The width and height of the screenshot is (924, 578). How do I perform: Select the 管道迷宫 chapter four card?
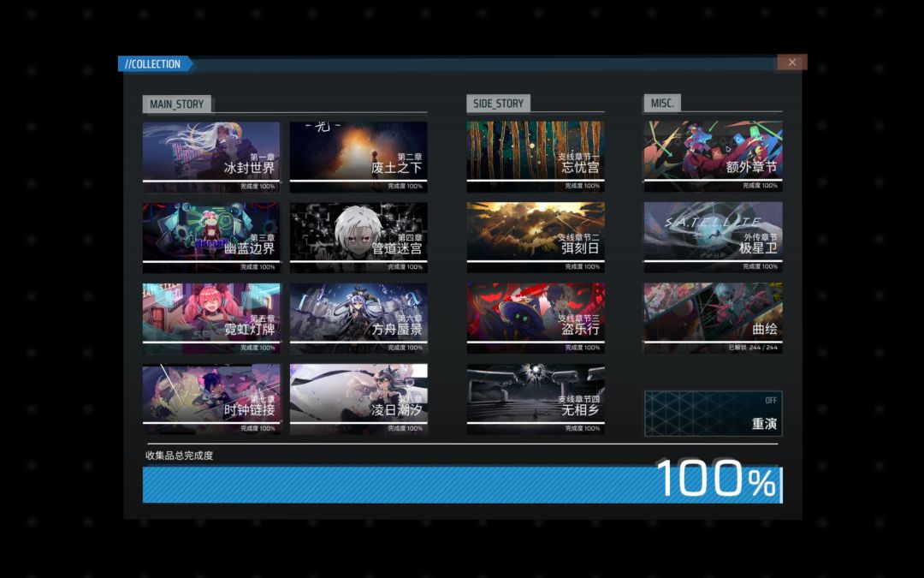(358, 238)
